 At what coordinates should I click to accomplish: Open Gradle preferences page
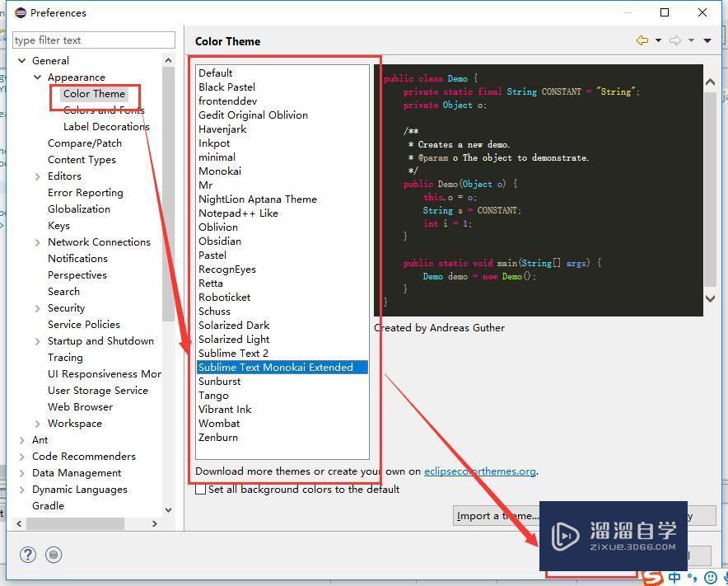pos(48,505)
